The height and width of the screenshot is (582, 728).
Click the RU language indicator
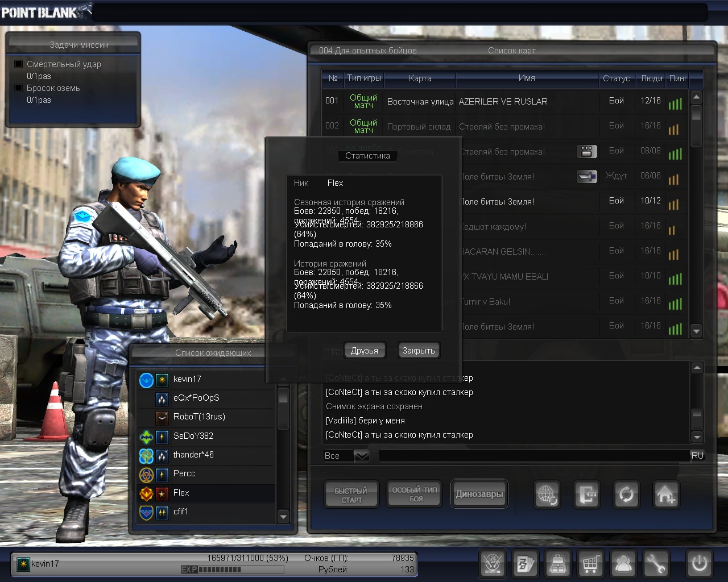697,455
